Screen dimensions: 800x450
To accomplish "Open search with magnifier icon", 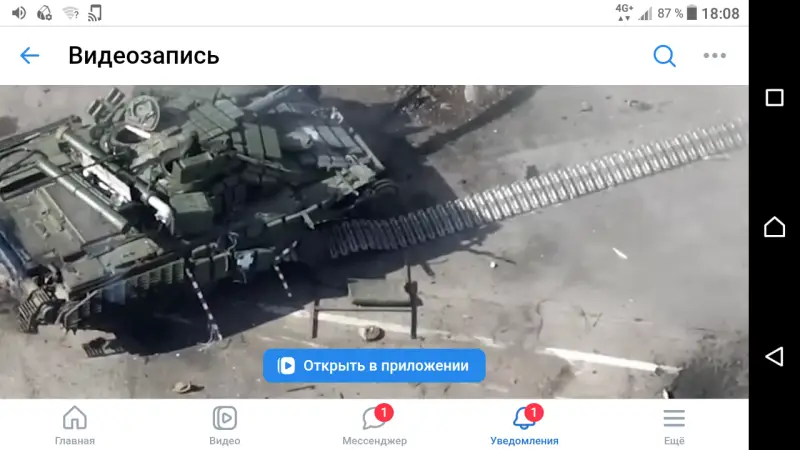I will click(x=664, y=56).
